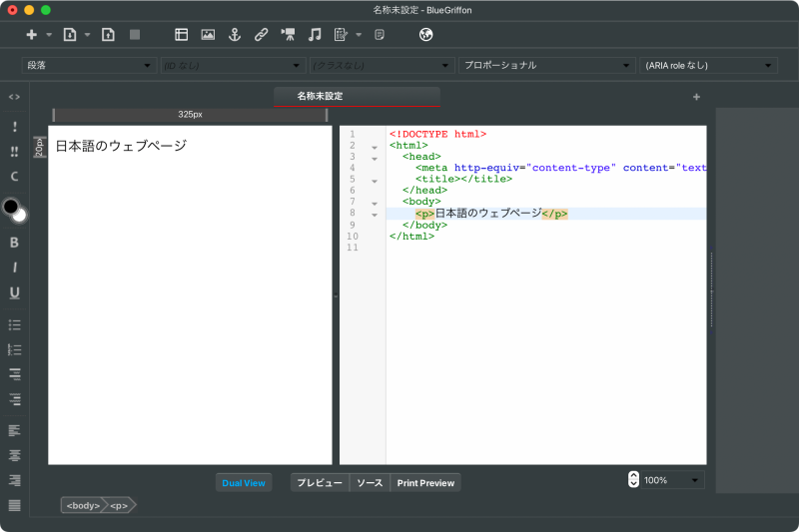Image resolution: width=799 pixels, height=532 pixels.
Task: Click the open file icon
Action: pyautogui.click(x=70, y=35)
